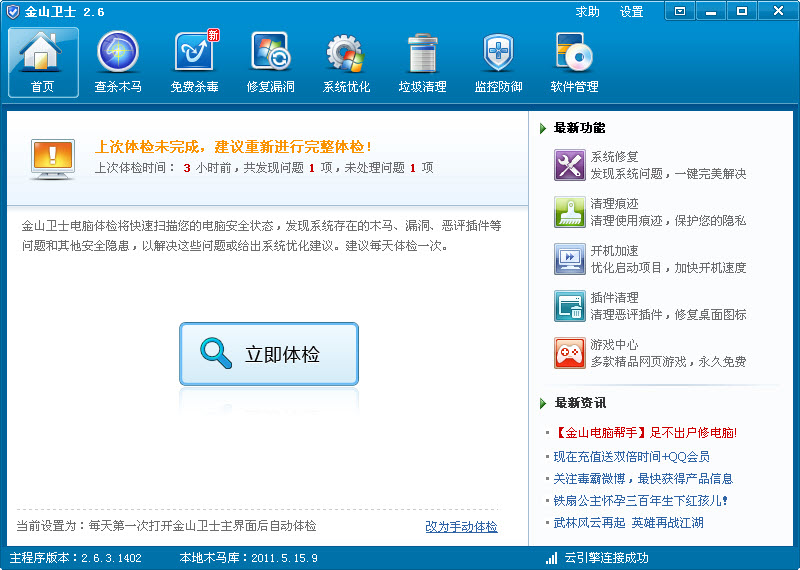Click 优化启动项目，加快开机速度 description
The width and height of the screenshot is (800, 570).
pos(668,267)
